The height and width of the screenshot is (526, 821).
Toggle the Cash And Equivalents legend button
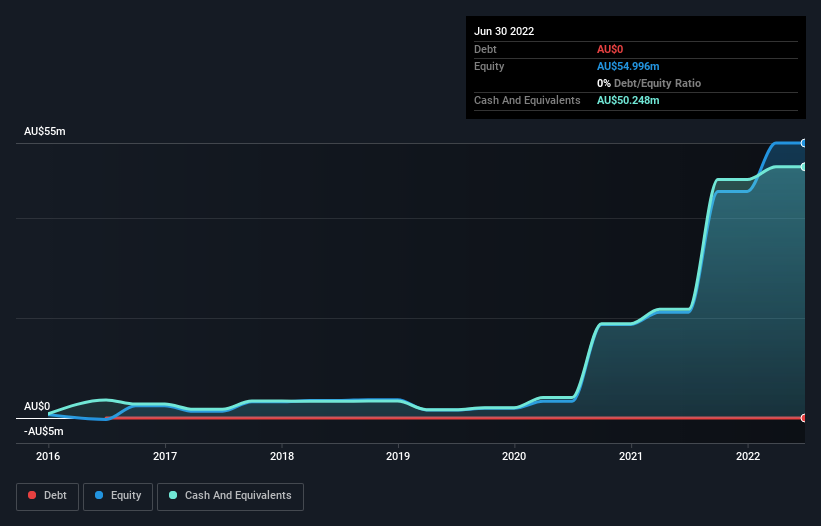[x=230, y=496]
